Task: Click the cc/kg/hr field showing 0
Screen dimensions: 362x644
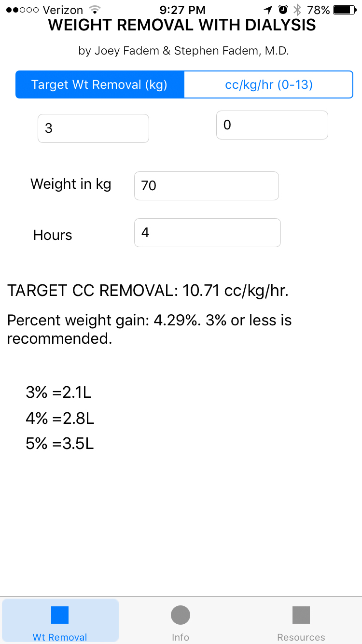Action: [x=272, y=126]
